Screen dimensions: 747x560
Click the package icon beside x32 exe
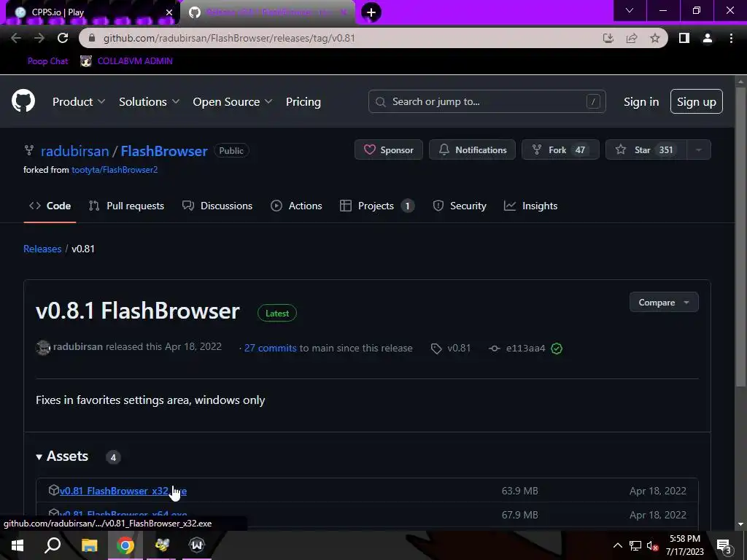[54, 490]
